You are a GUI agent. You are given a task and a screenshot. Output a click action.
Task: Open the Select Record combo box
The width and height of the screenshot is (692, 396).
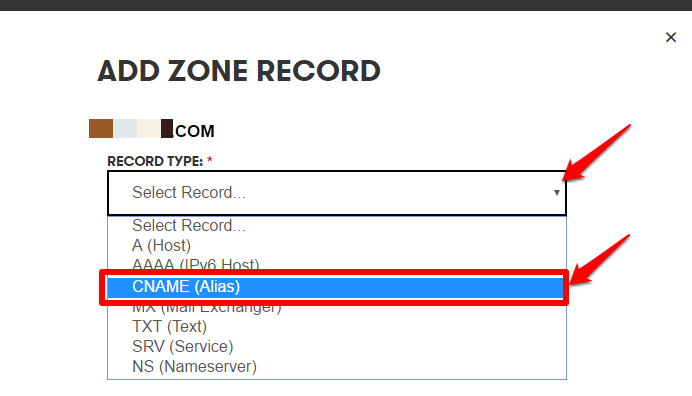pyautogui.click(x=337, y=193)
